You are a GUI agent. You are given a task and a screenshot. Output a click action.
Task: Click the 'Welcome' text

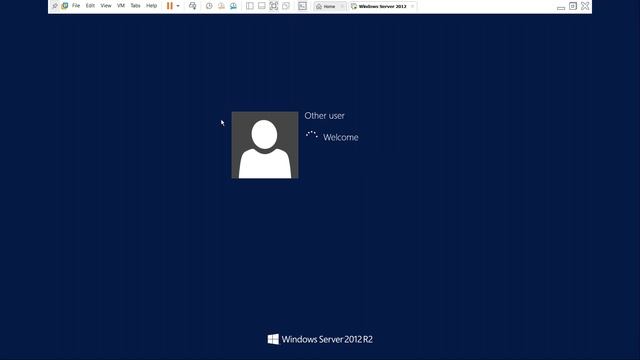tap(341, 138)
